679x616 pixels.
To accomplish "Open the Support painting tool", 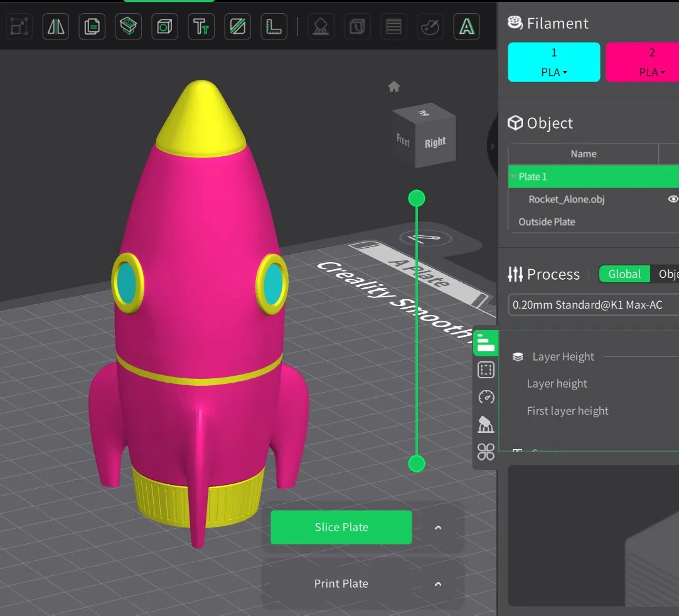I will (321, 27).
